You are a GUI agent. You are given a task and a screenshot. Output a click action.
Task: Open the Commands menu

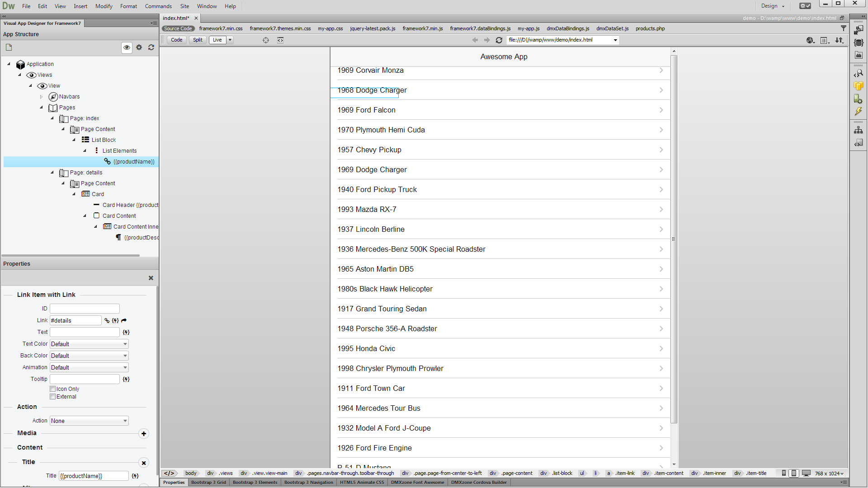point(158,6)
